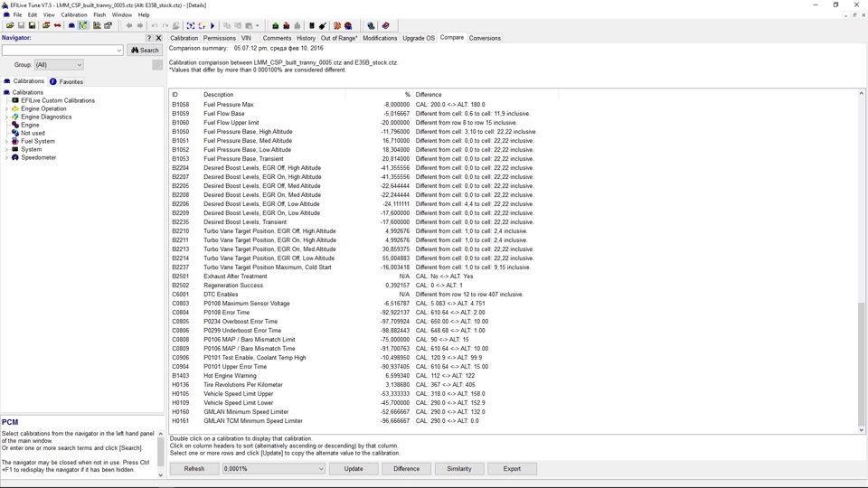Image resolution: width=868 pixels, height=488 pixels.
Task: Sort by the ID column header
Action: 184,95
